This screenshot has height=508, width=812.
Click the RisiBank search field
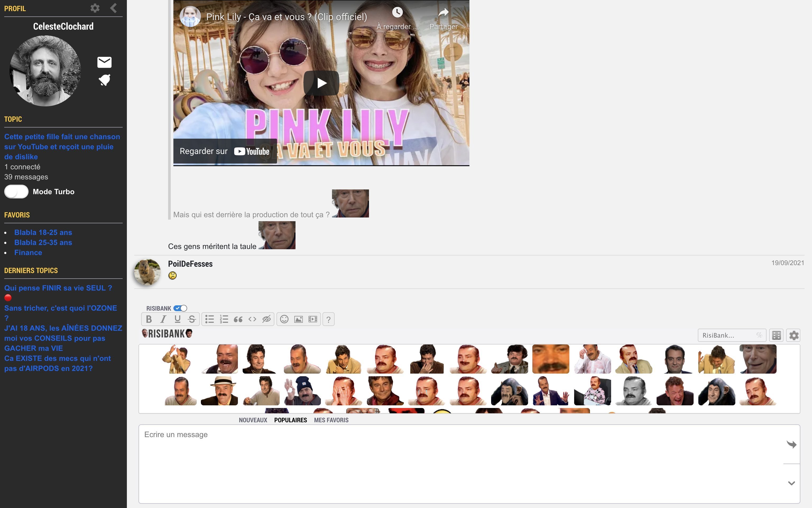click(x=731, y=335)
